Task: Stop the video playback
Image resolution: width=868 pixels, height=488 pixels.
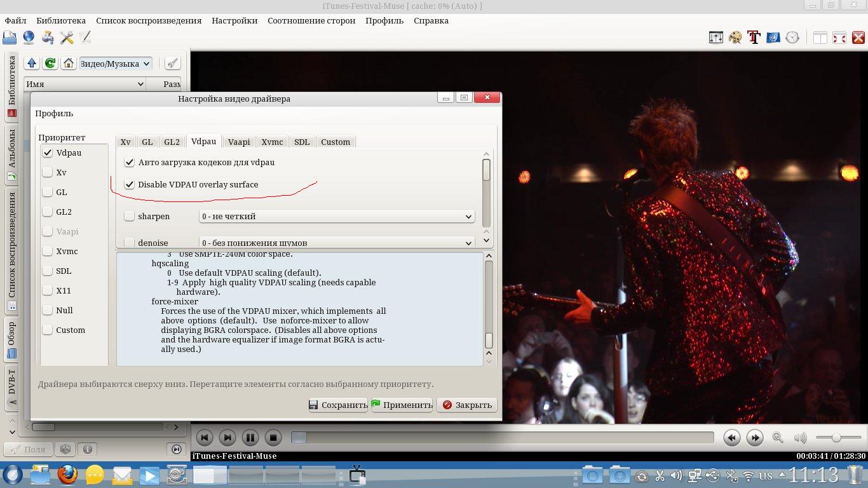Action: (273, 437)
